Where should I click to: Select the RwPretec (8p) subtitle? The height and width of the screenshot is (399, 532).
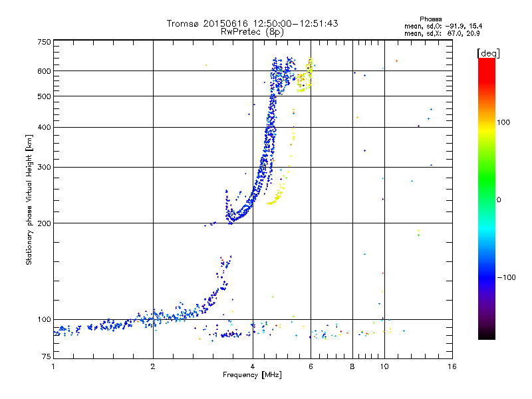click(252, 32)
